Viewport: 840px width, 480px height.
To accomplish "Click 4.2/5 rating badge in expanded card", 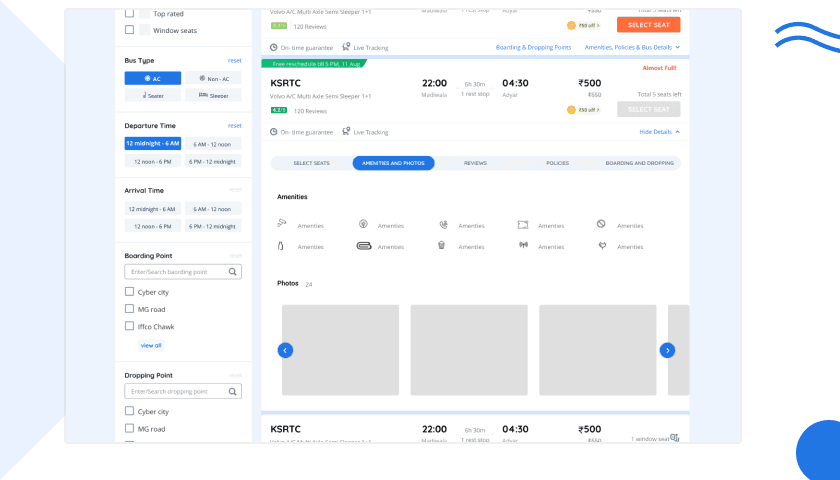I will click(279, 110).
